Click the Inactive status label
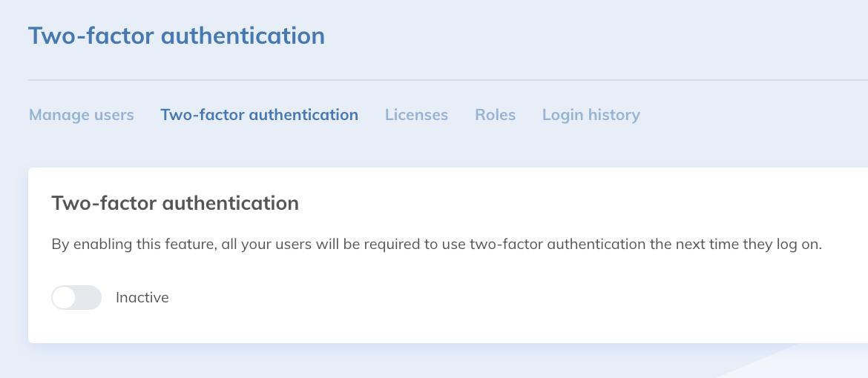The width and height of the screenshot is (868, 378). (x=142, y=297)
